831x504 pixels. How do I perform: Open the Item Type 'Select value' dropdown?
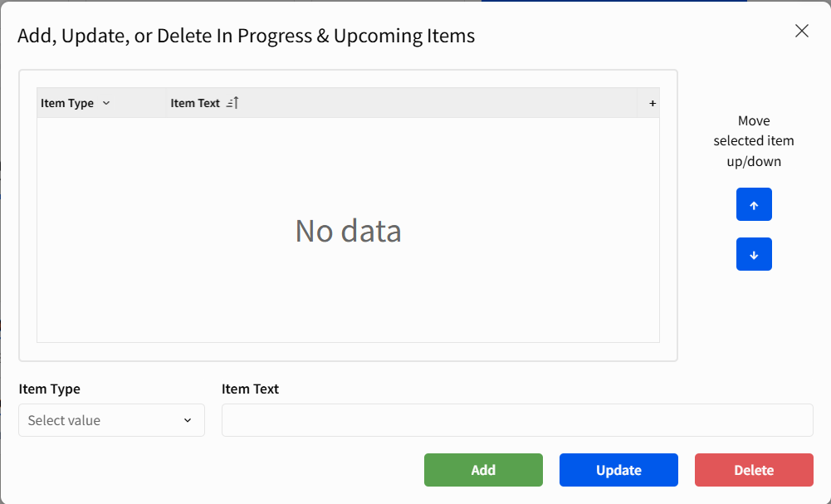pyautogui.click(x=100, y=420)
